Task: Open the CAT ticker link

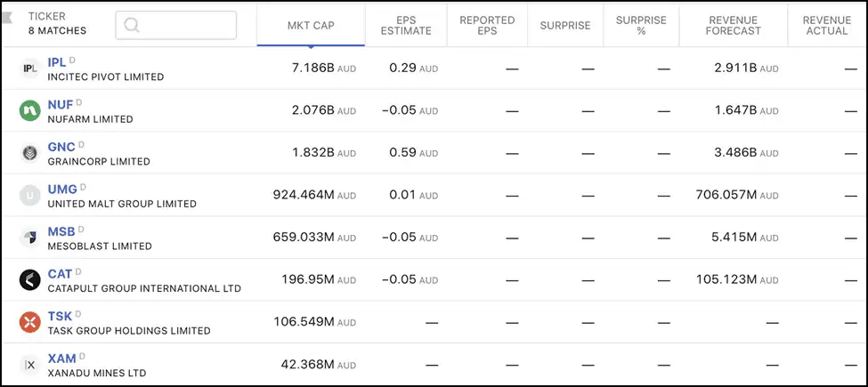Action: pyautogui.click(x=60, y=274)
